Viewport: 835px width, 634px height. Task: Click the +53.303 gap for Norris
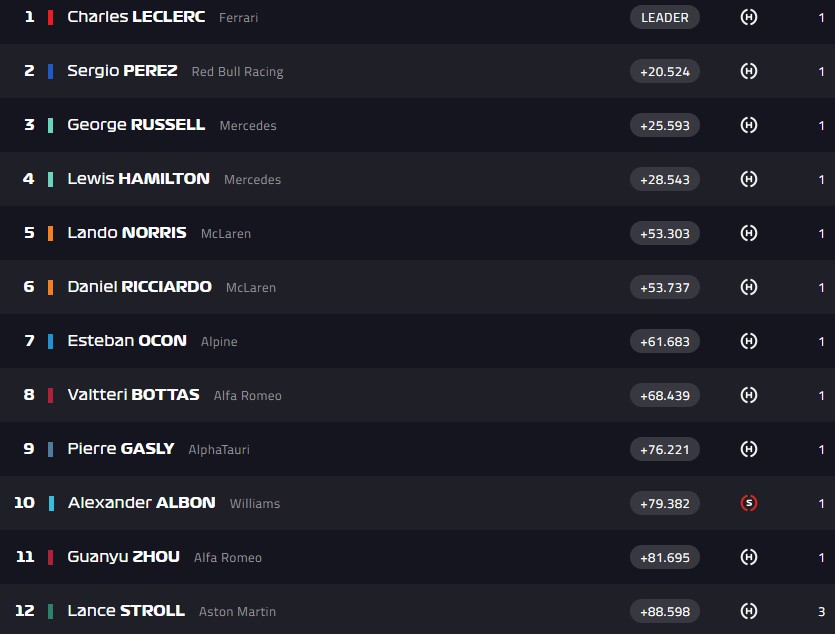point(665,233)
